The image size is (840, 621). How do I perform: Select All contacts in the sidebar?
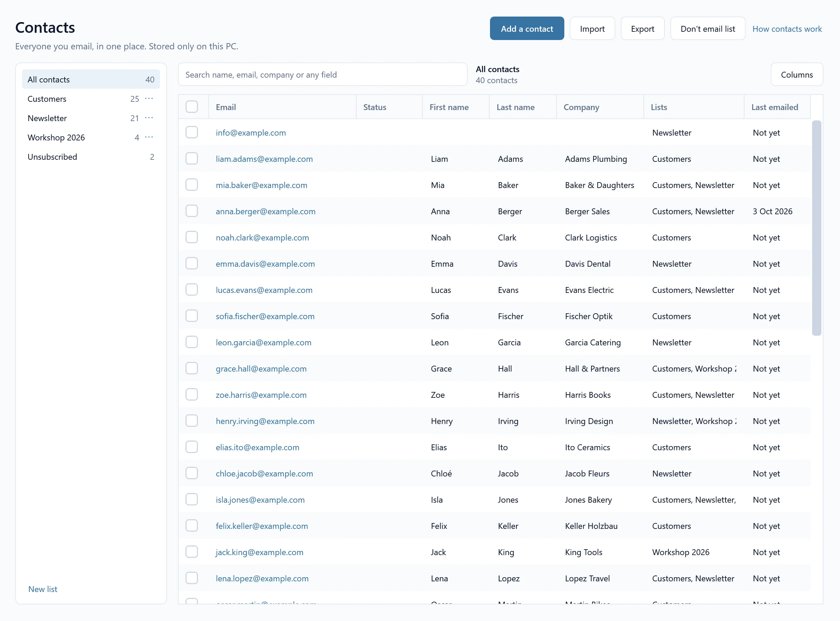[x=91, y=79]
